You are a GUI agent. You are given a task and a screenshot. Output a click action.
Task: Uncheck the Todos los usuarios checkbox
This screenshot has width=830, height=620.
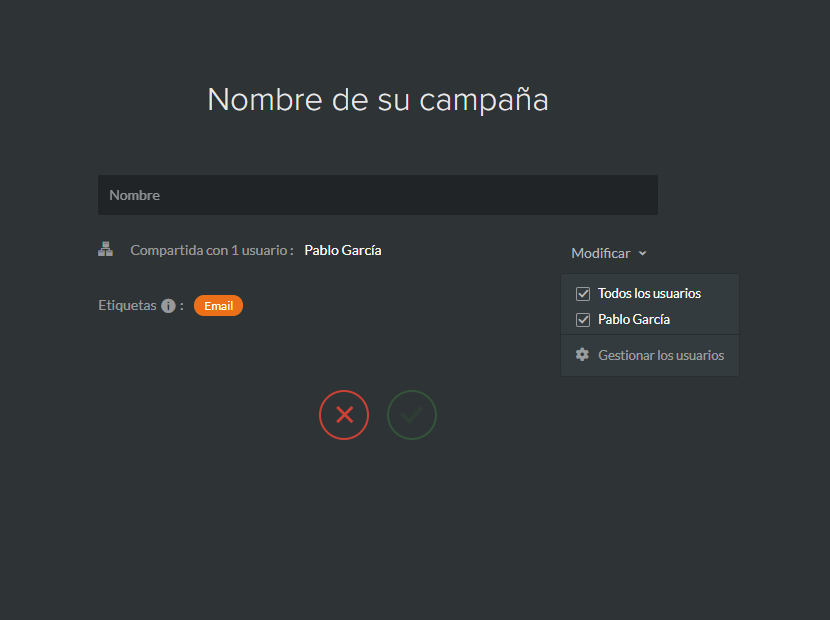pyautogui.click(x=583, y=294)
